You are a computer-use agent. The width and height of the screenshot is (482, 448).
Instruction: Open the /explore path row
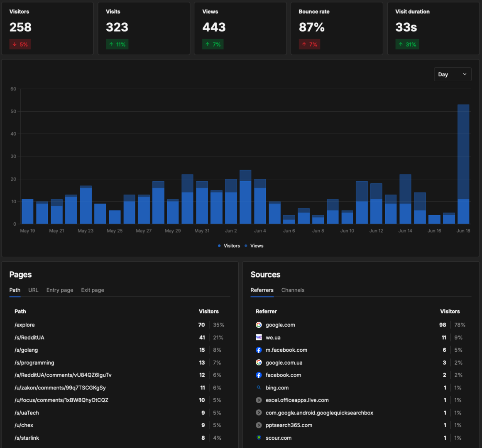pos(120,325)
